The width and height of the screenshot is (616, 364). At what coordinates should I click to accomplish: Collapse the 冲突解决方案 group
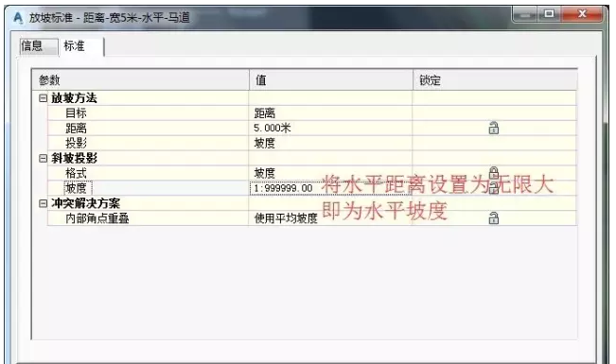pyautogui.click(x=44, y=204)
